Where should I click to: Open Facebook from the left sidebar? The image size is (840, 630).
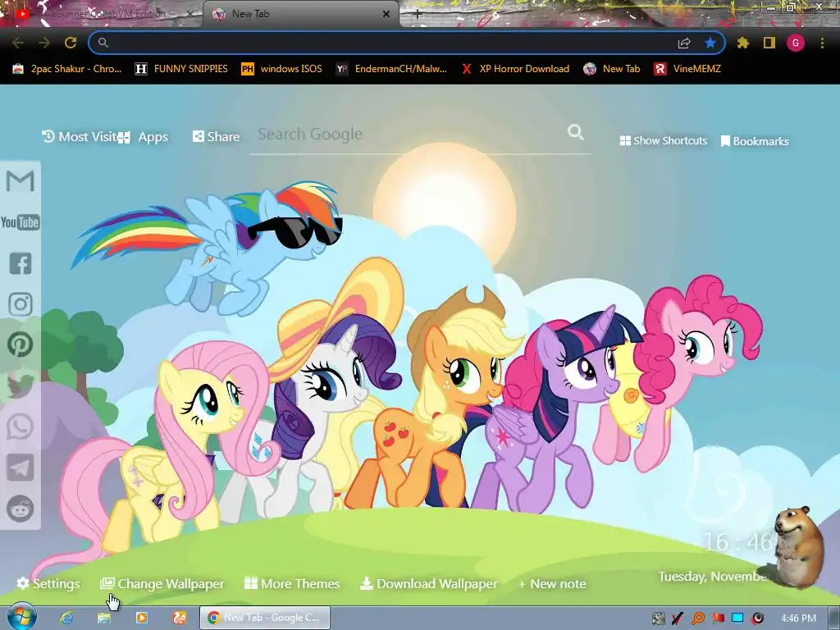(21, 263)
